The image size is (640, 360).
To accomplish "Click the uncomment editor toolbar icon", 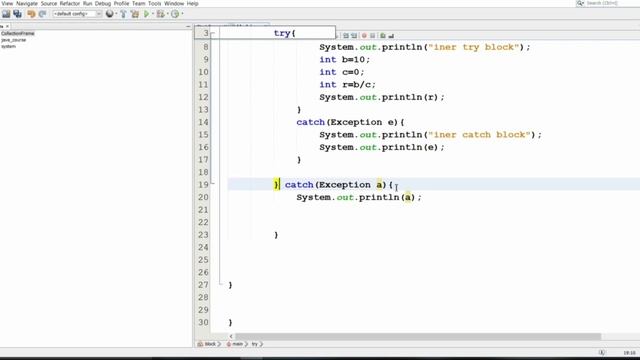I will pos(391,36).
